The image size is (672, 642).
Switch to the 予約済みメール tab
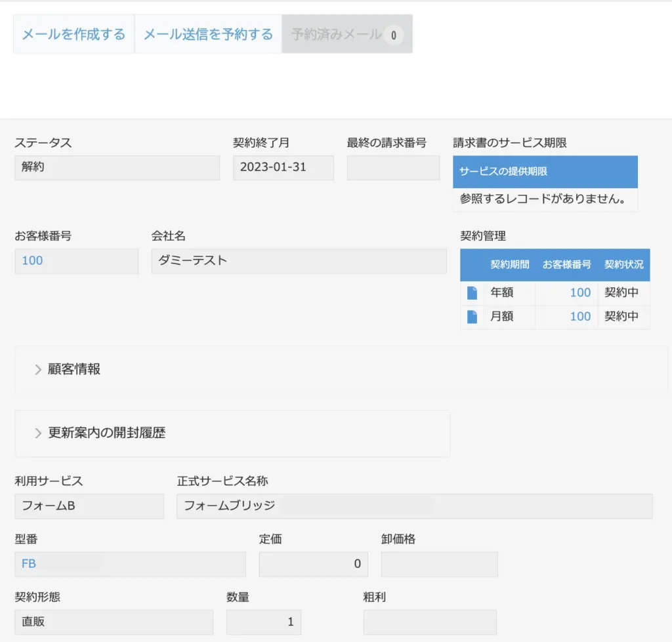(341, 33)
